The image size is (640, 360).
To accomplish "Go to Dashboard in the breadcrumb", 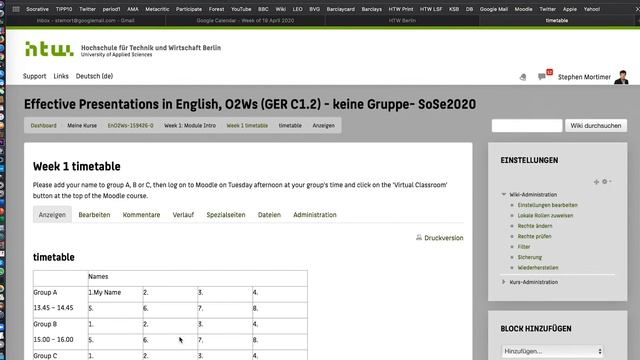I will [44, 126].
